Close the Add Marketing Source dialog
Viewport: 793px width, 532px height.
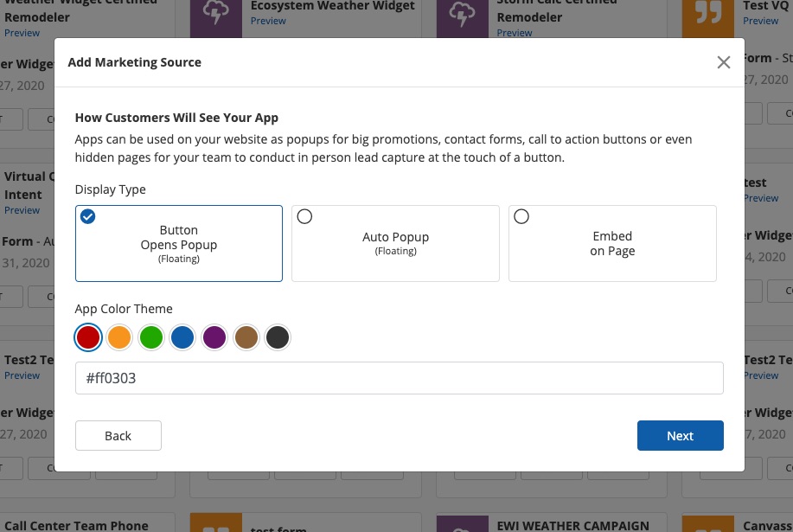click(724, 62)
